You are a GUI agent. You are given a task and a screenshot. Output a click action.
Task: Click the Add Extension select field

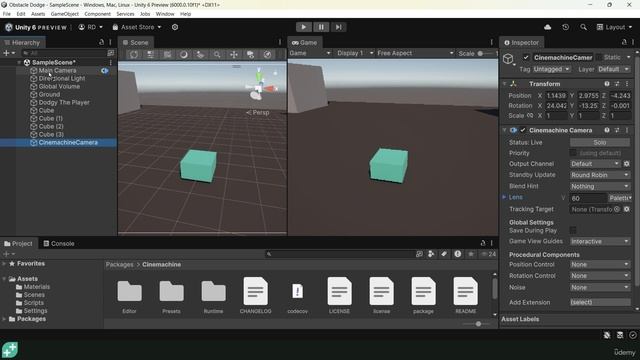600,302
